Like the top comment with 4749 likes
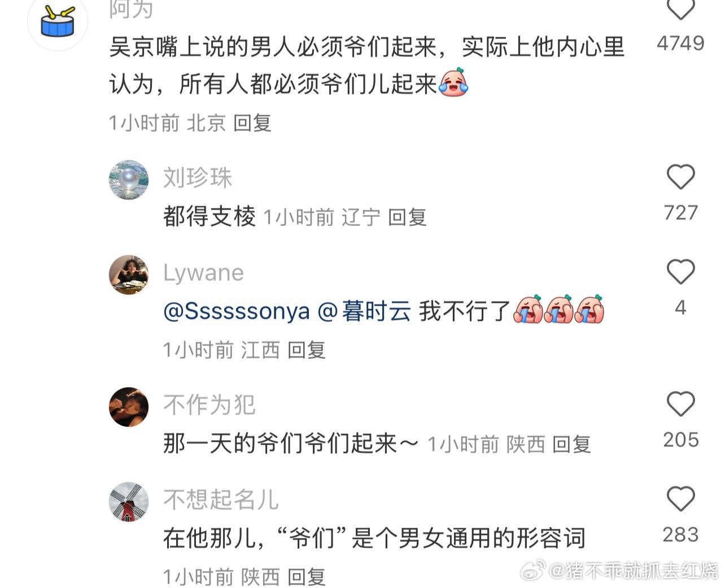The height and width of the screenshot is (588, 725). (680, 10)
